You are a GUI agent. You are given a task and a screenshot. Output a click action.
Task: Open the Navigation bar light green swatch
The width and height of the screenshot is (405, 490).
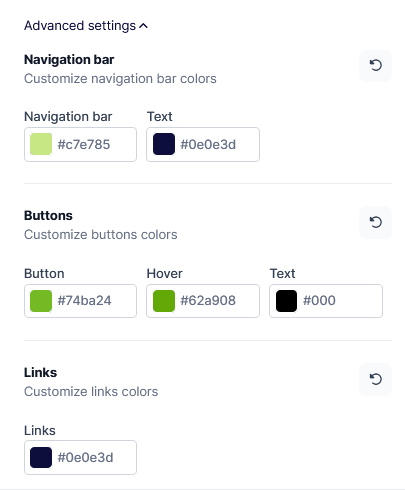[41, 144]
